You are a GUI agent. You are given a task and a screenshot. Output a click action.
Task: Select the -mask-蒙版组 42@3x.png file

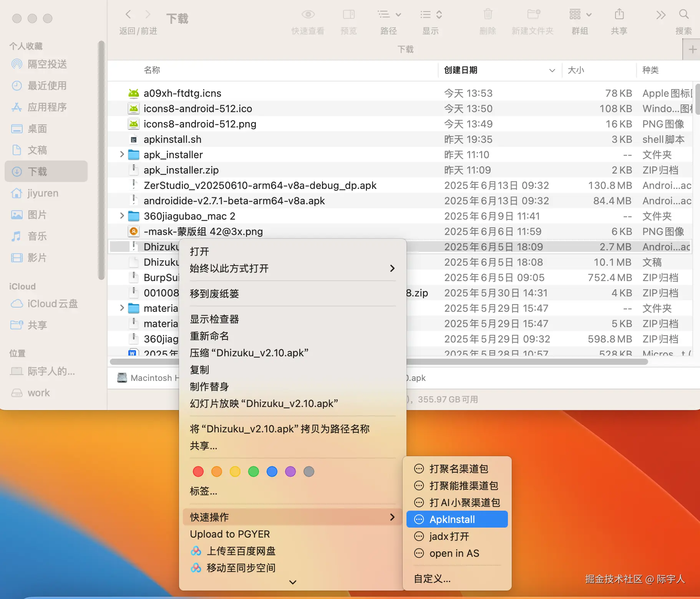(400, 232)
